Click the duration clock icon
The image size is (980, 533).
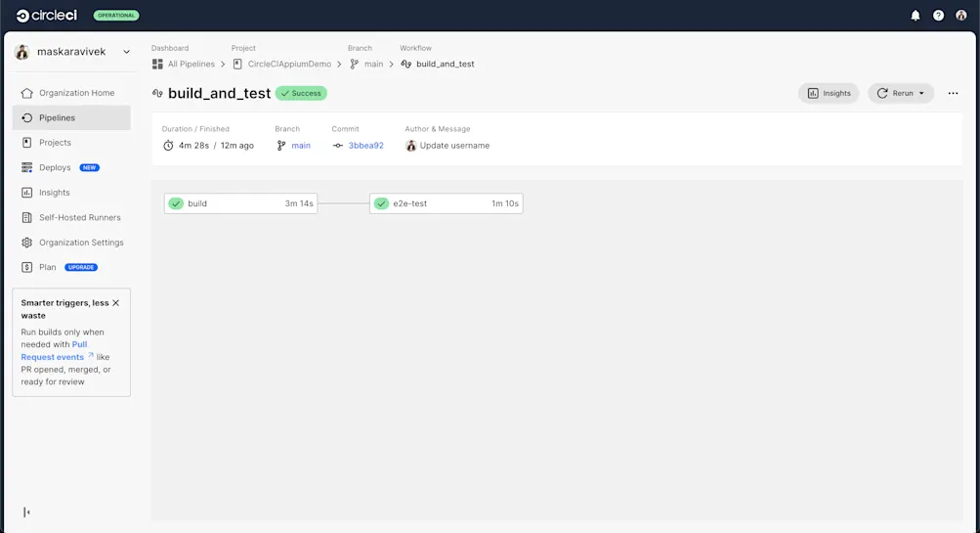[168, 145]
